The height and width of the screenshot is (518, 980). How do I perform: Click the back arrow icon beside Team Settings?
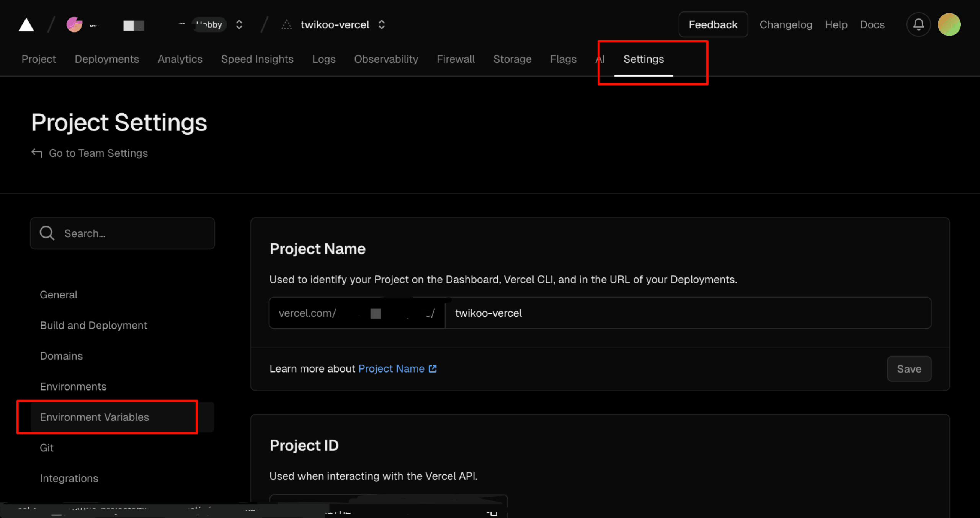pyautogui.click(x=37, y=153)
